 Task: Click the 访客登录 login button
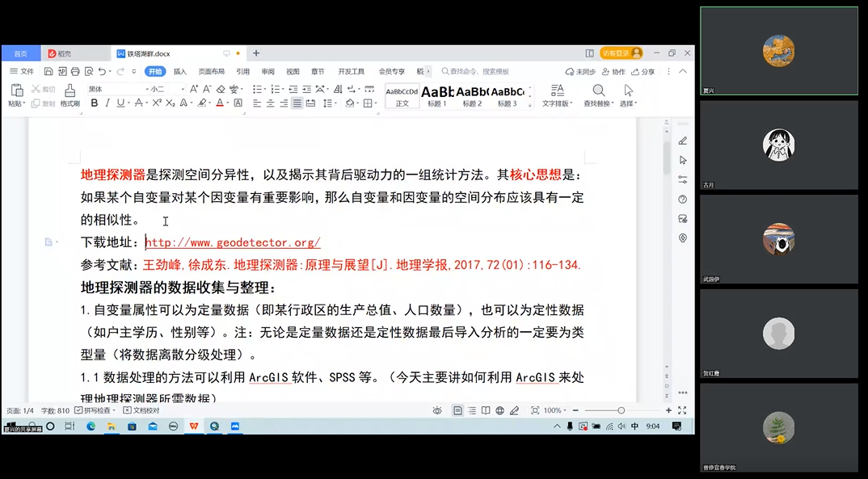(x=621, y=53)
